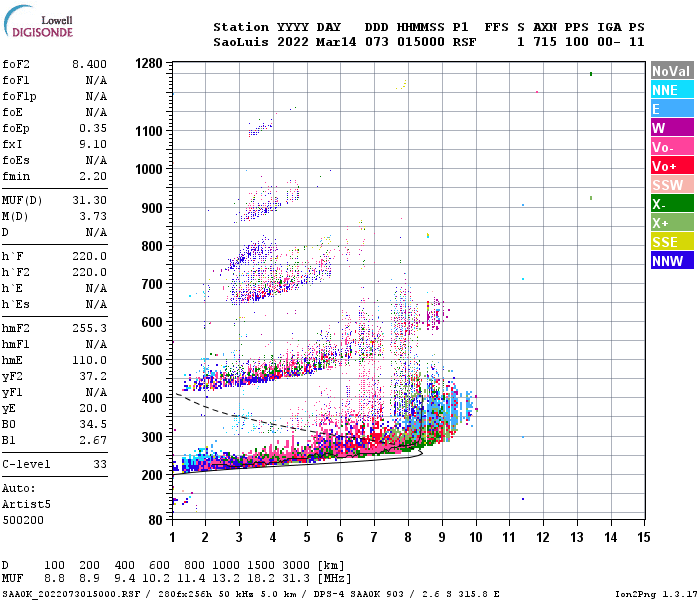The image size is (700, 600).
Task: Click the Lowell Digisonde logo
Action: [x=38, y=21]
